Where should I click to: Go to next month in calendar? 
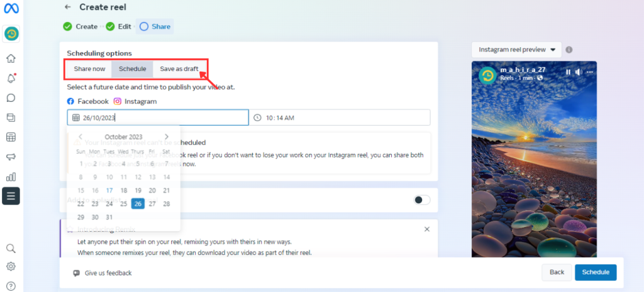pyautogui.click(x=166, y=136)
